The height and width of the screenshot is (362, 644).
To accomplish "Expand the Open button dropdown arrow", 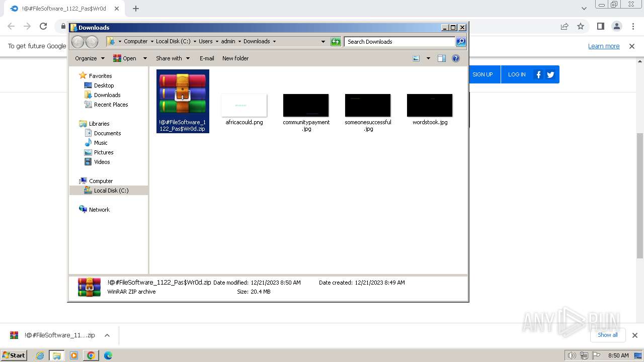I will tap(145, 58).
